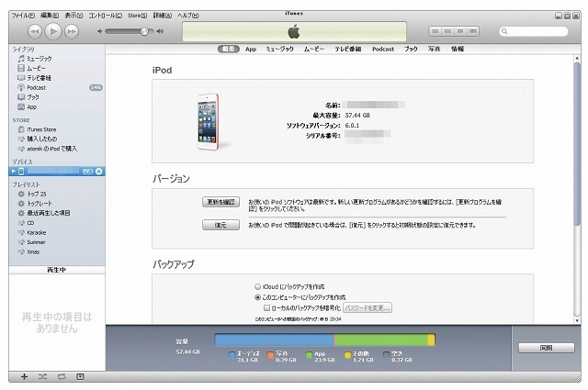Image resolution: width=588 pixels, height=390 pixels.
Task: Open 購入したもの in the sidebar
Action: click(57, 139)
